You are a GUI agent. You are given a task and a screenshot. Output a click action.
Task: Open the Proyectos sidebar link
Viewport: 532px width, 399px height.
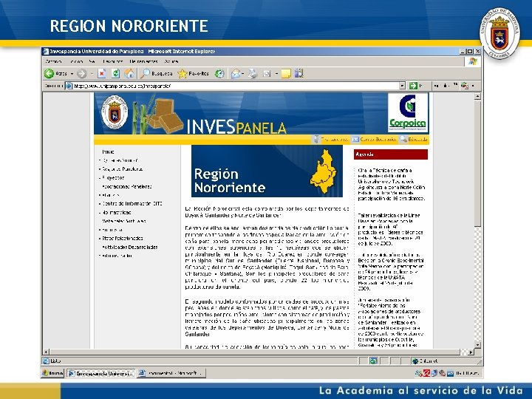(113, 177)
